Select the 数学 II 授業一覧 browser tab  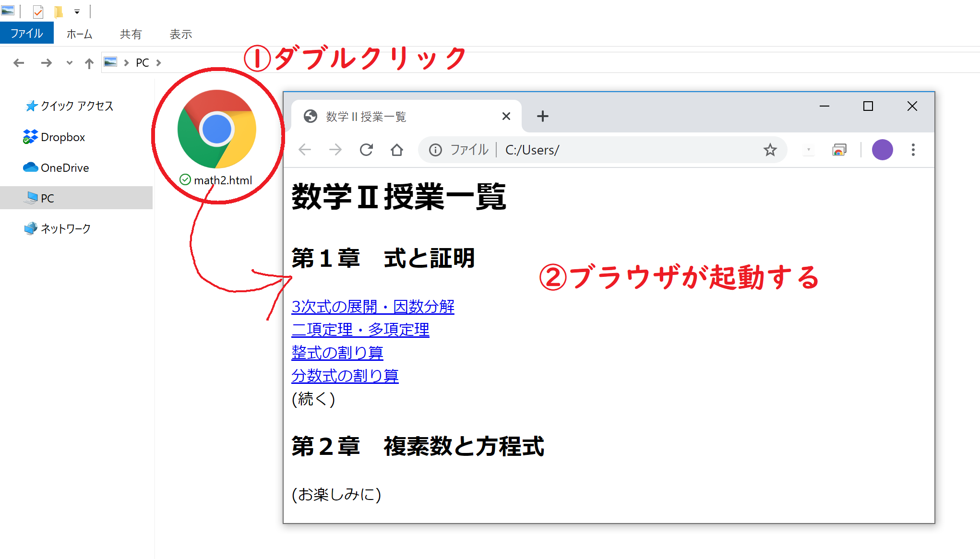(x=406, y=116)
